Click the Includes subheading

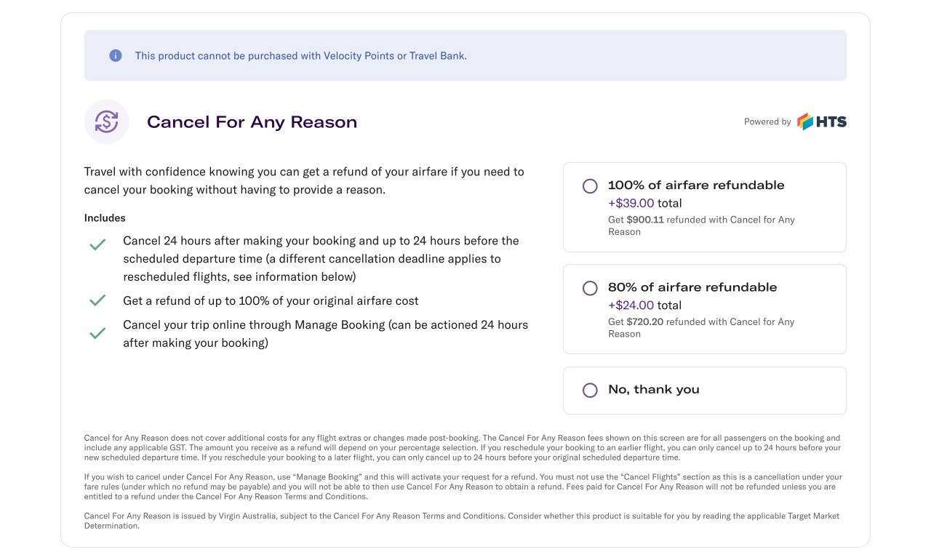pos(105,218)
